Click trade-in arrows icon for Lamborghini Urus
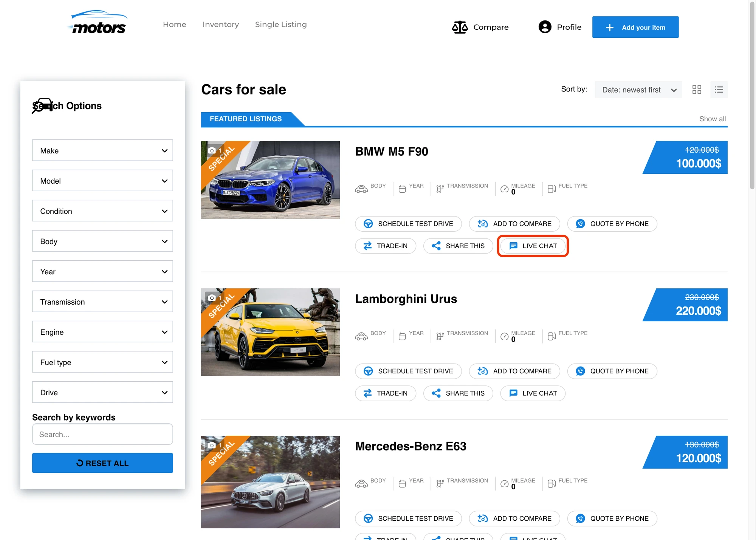756x540 pixels. coord(367,393)
